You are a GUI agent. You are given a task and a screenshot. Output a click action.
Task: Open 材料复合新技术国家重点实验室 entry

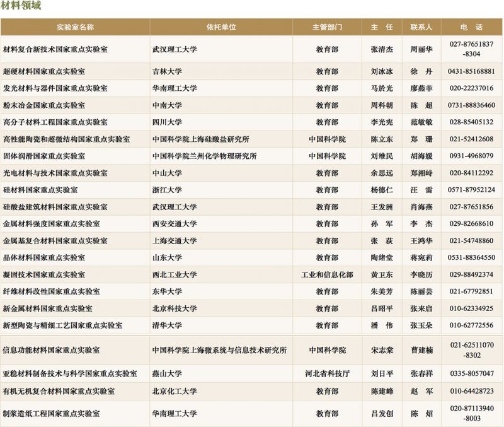tap(55, 49)
